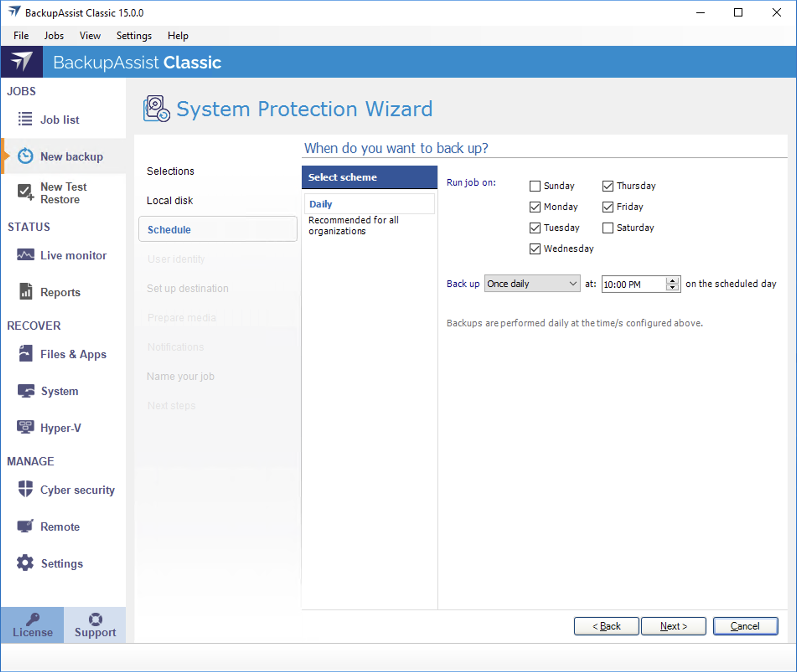Click the Hyper-V recovery icon
Screen dimensions: 797x672
25,427
